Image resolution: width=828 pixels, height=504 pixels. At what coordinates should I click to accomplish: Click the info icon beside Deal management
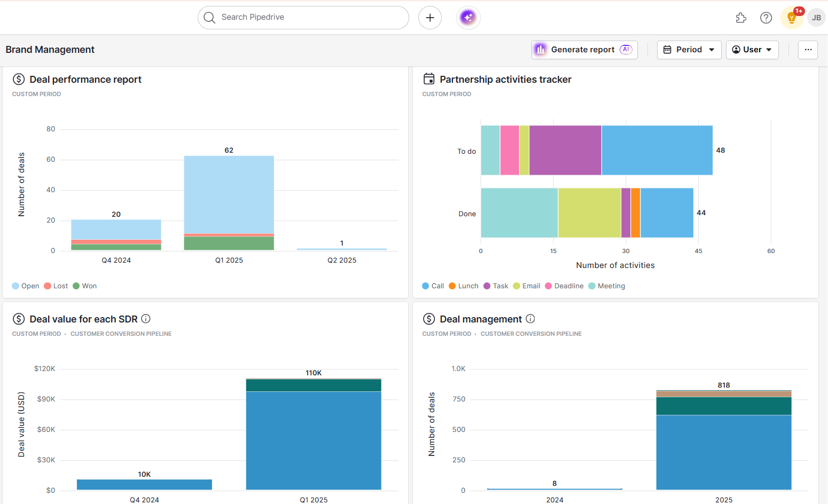tap(530, 319)
